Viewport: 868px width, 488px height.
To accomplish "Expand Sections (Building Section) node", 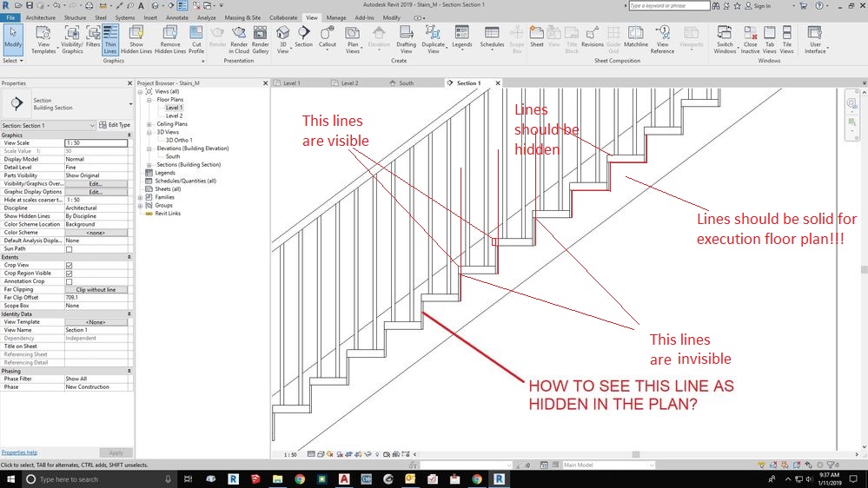I will [149, 165].
